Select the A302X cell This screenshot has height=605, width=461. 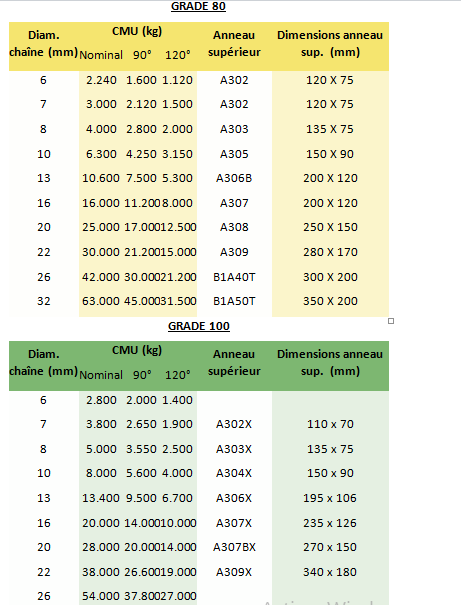pyautogui.click(x=234, y=424)
